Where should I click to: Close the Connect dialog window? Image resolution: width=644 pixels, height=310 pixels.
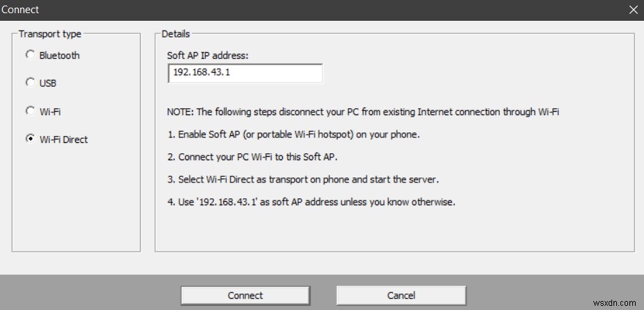(x=633, y=10)
